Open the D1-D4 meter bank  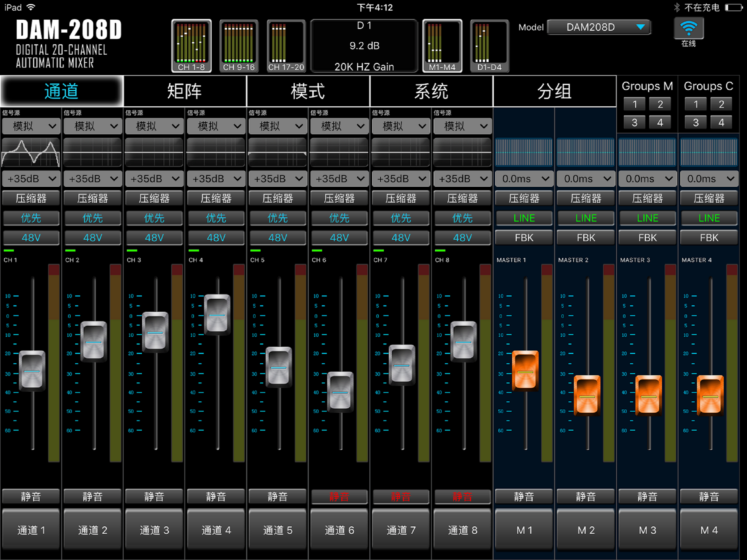489,46
